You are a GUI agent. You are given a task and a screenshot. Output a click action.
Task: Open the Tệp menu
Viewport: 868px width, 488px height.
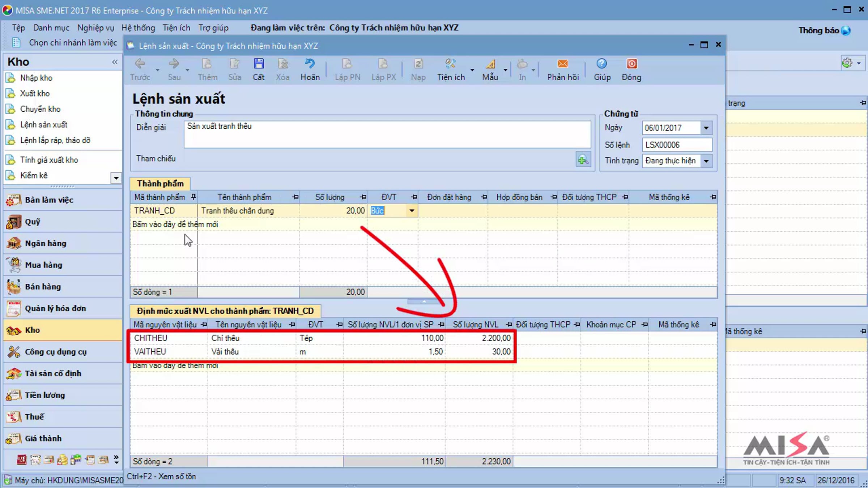pyautogui.click(x=18, y=28)
